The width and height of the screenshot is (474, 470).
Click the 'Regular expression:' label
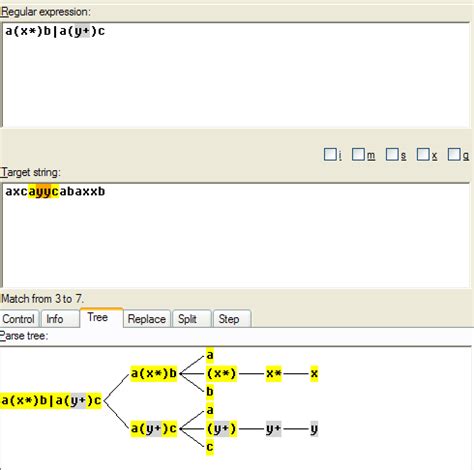pyautogui.click(x=45, y=12)
